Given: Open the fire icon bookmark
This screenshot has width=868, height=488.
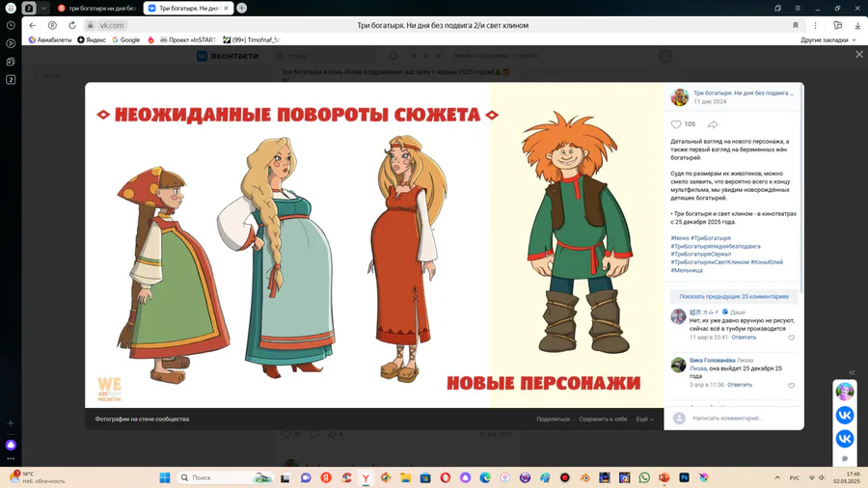Looking at the screenshot, I should tap(150, 40).
